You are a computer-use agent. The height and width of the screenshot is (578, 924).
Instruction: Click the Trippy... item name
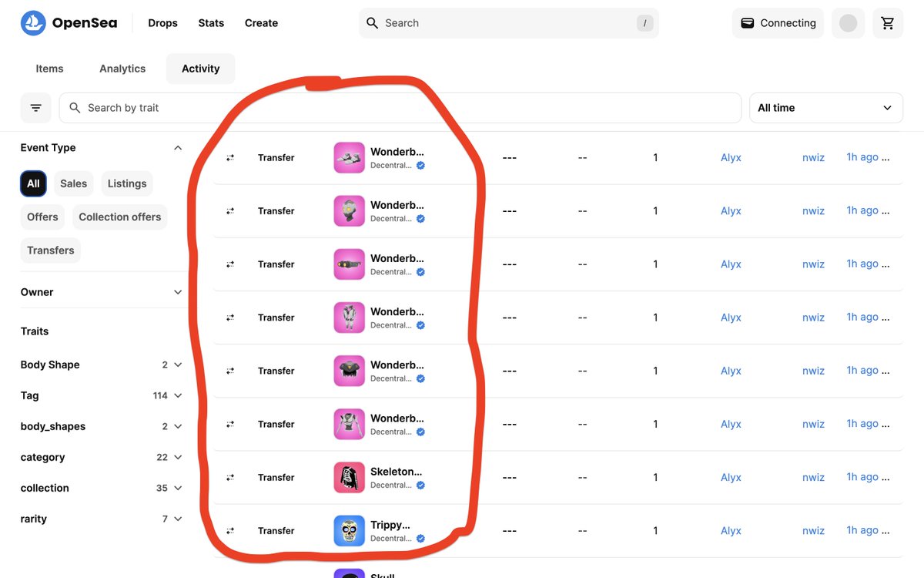[x=390, y=525]
